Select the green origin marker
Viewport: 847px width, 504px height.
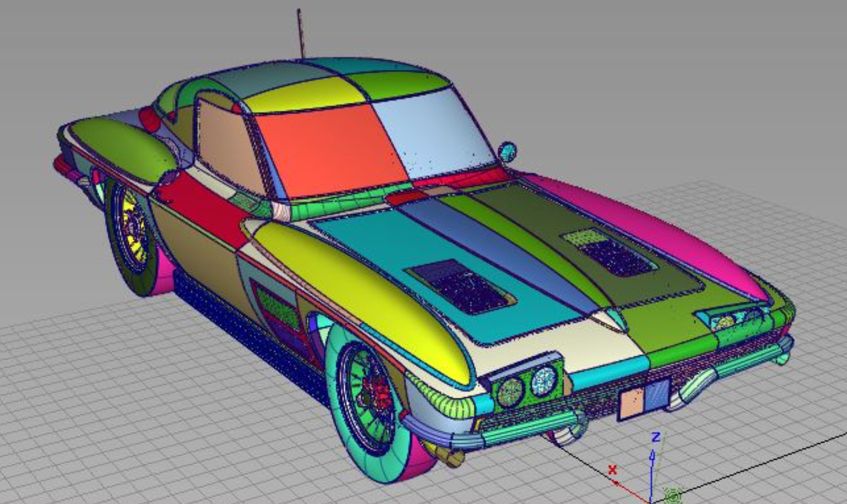(x=673, y=495)
